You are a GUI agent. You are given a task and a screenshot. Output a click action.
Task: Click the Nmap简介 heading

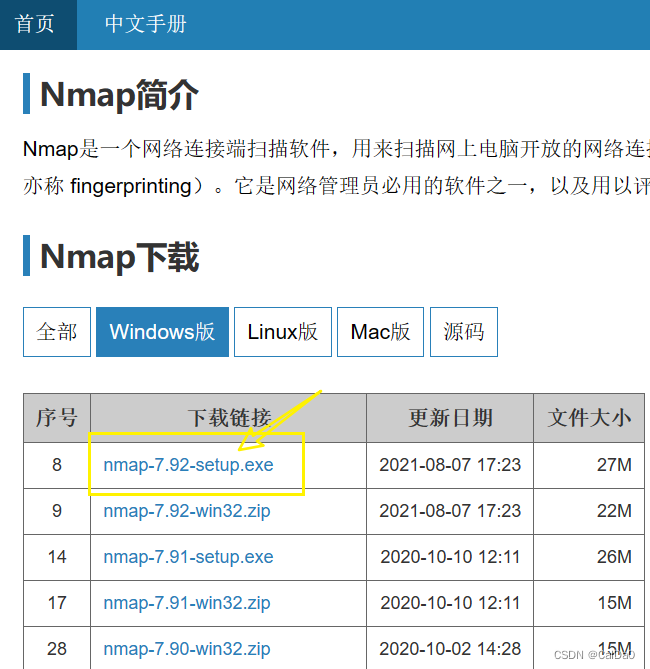120,94
